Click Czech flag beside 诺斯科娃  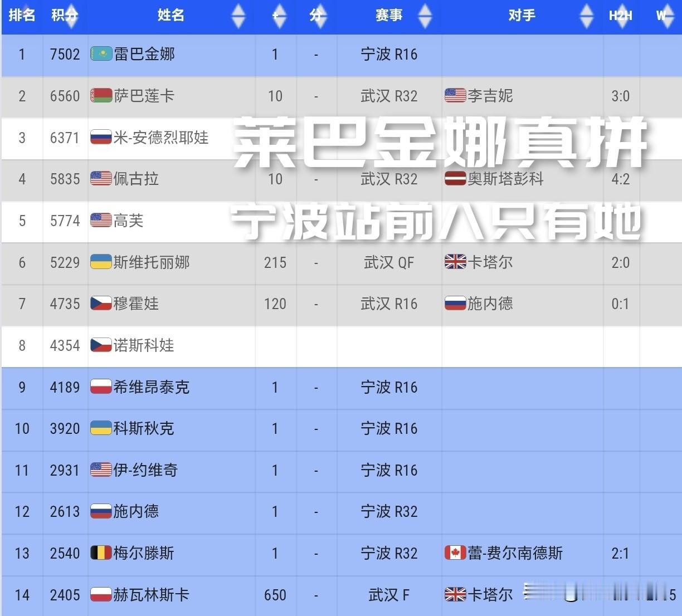click(101, 345)
